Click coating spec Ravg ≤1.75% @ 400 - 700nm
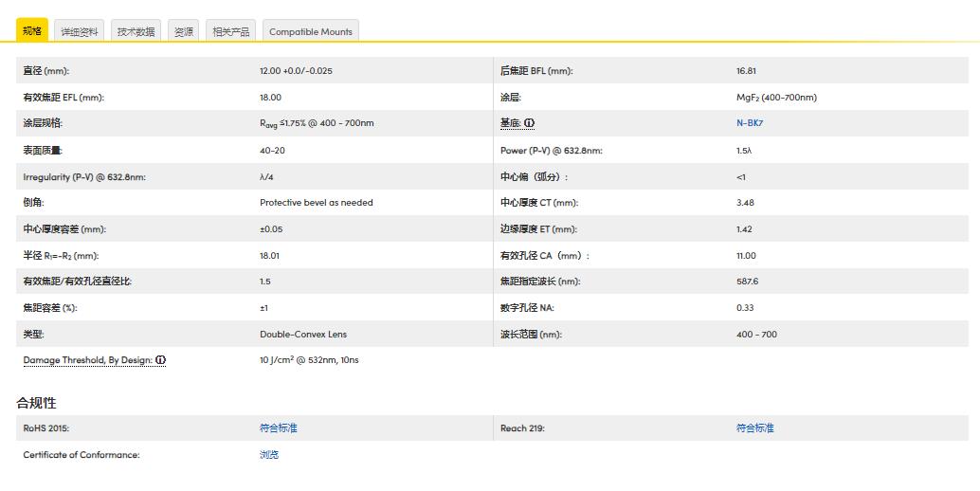This screenshot has height=491, width=980. click(317, 123)
